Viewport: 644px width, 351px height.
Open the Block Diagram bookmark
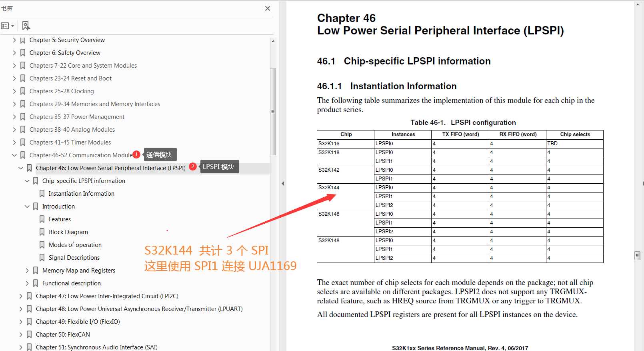pos(68,232)
